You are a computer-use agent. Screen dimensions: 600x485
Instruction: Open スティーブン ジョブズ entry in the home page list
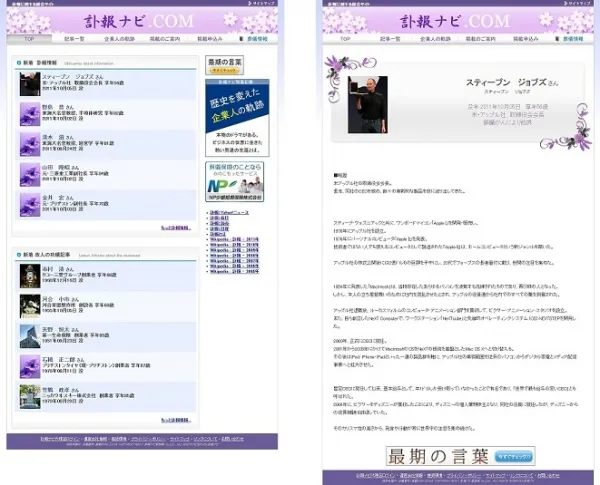click(x=106, y=83)
